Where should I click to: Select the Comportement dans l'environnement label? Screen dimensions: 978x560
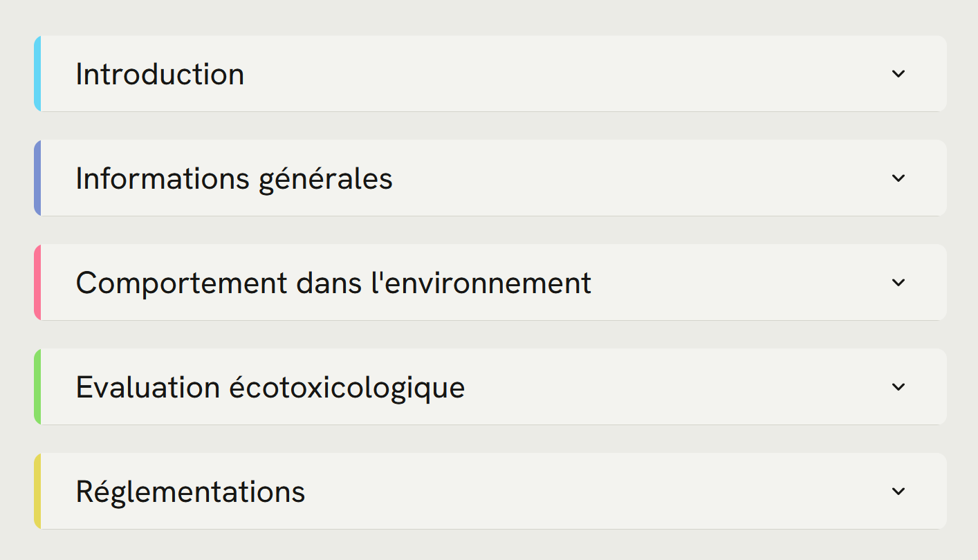click(334, 282)
